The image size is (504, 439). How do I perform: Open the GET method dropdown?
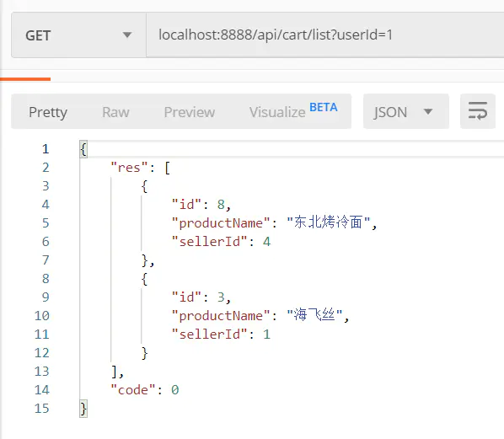[x=78, y=35]
